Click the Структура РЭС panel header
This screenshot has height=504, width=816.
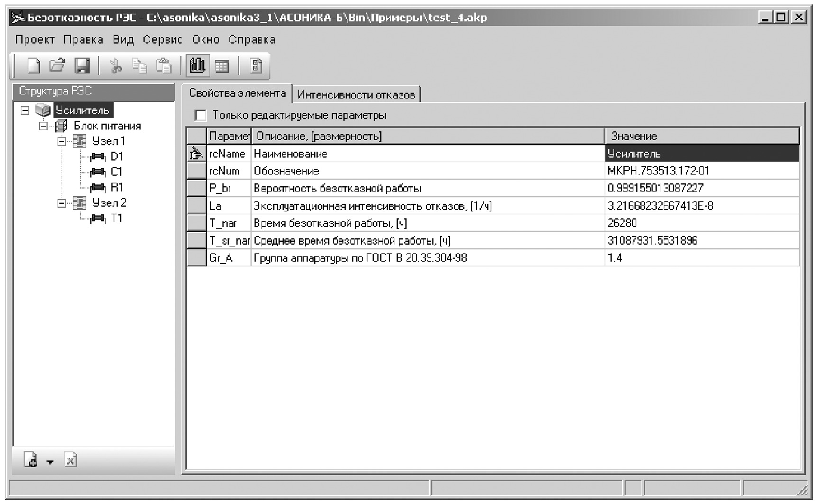[x=93, y=91]
